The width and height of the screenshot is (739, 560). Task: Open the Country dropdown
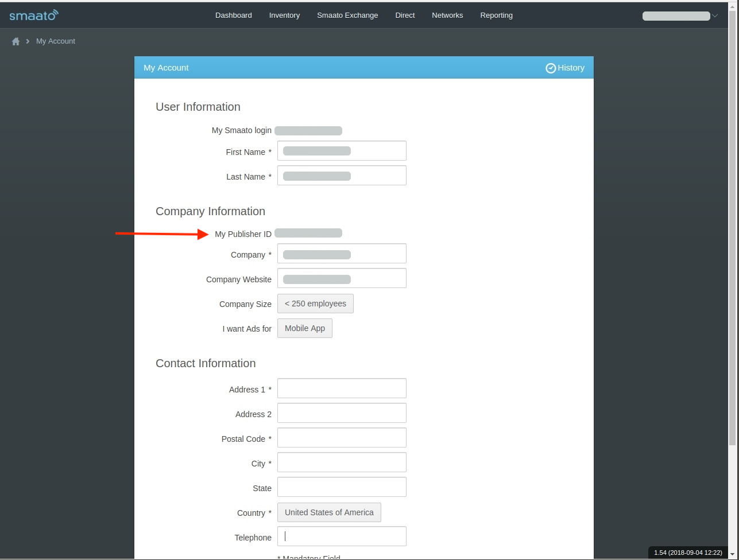tap(329, 512)
